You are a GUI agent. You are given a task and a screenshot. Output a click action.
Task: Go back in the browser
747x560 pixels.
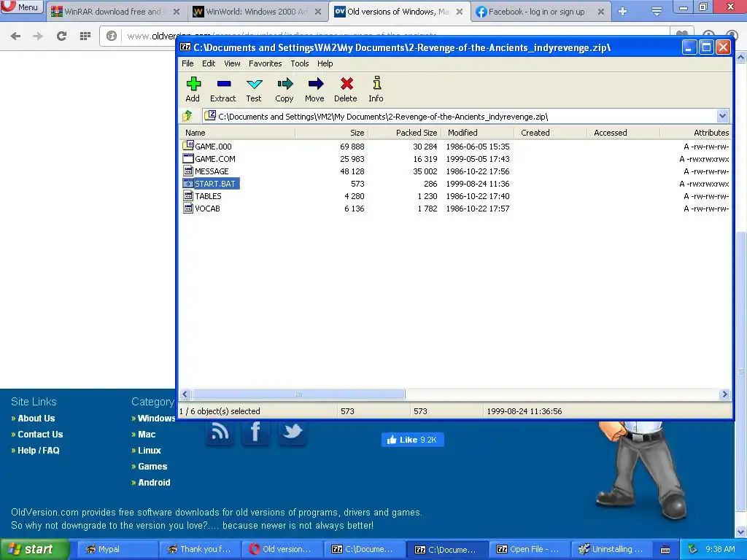click(16, 36)
